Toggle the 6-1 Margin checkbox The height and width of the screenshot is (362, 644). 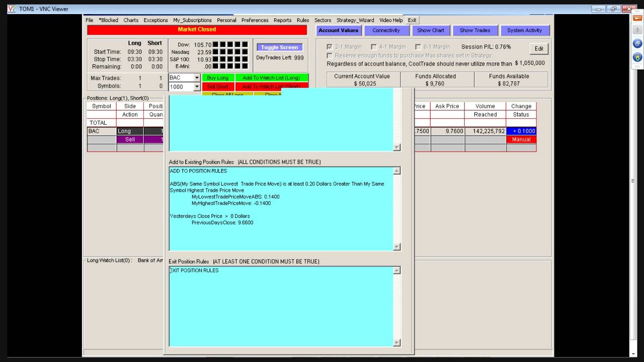click(418, 47)
